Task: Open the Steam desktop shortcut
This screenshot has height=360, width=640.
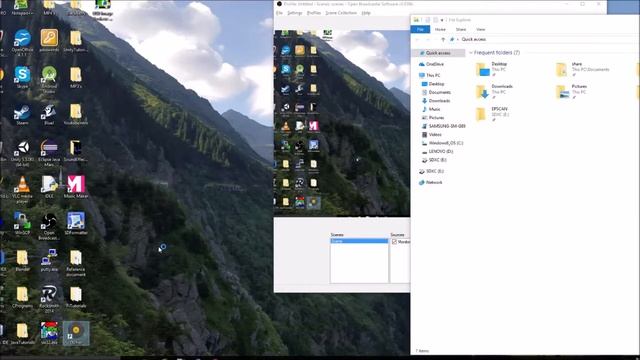Action: click(x=22, y=115)
